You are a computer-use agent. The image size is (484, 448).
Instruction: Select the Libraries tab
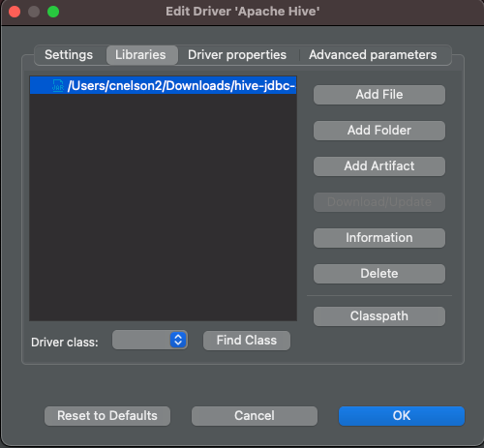(x=140, y=55)
